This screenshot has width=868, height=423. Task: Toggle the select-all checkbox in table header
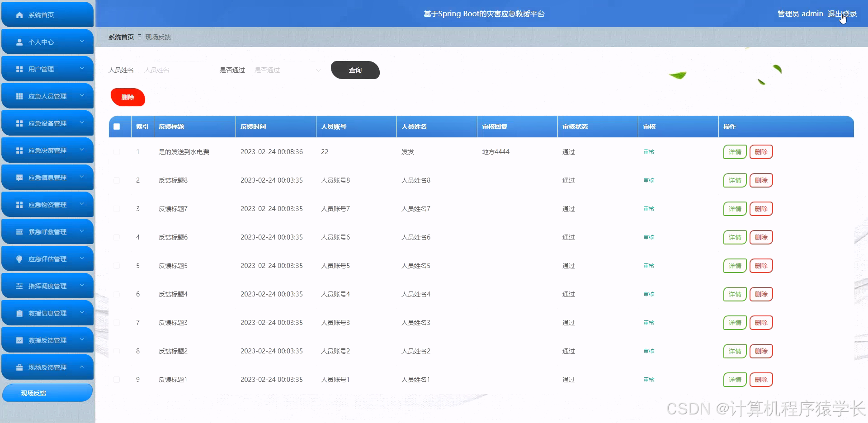(x=117, y=127)
